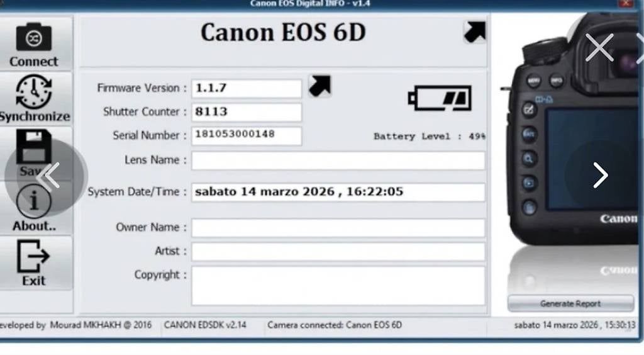Screen dimensions: 644x355
Task: Click the empty Owner Name field
Action: pos(338,228)
